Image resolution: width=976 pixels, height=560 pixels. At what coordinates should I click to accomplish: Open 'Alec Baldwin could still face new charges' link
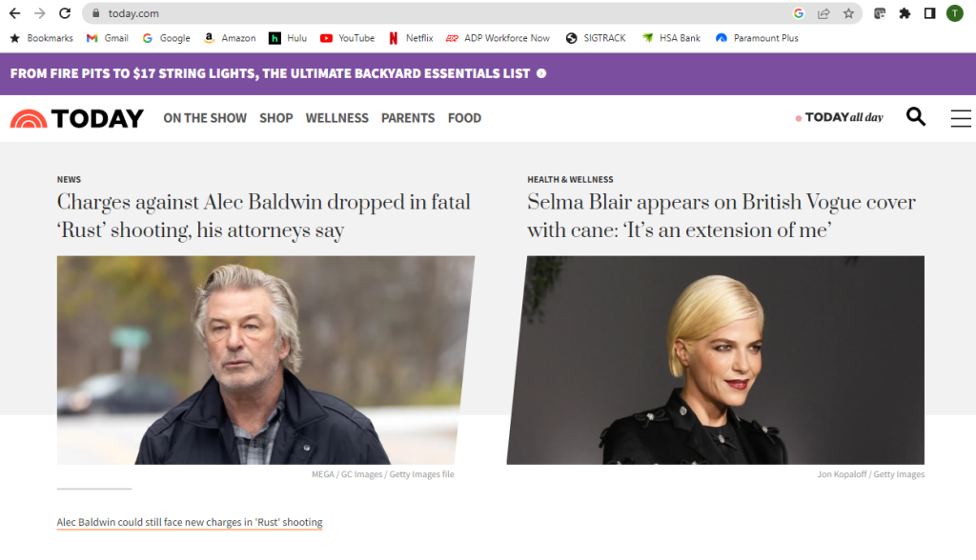click(190, 522)
